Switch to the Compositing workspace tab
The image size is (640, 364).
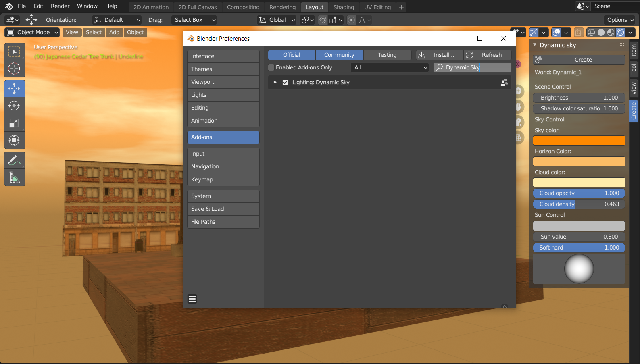(x=243, y=7)
